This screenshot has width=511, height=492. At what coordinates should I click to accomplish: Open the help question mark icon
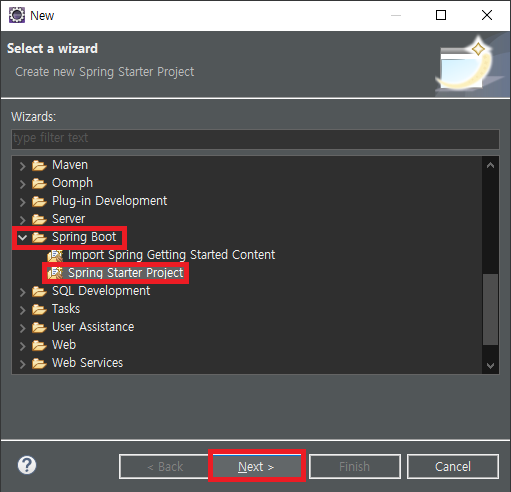27,465
